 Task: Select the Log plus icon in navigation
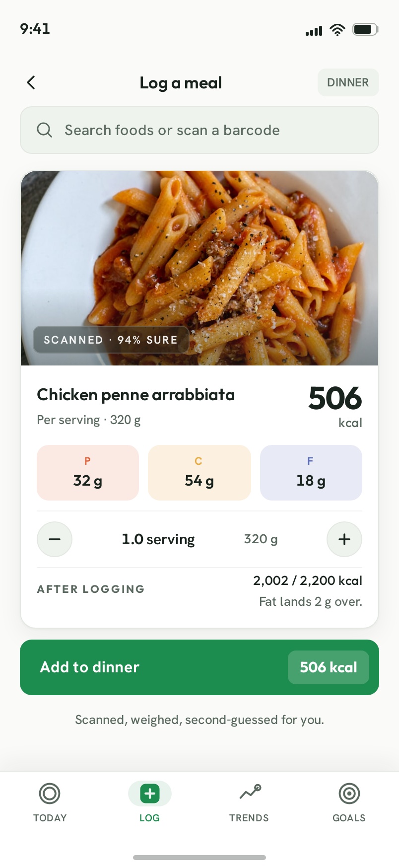pos(150,794)
